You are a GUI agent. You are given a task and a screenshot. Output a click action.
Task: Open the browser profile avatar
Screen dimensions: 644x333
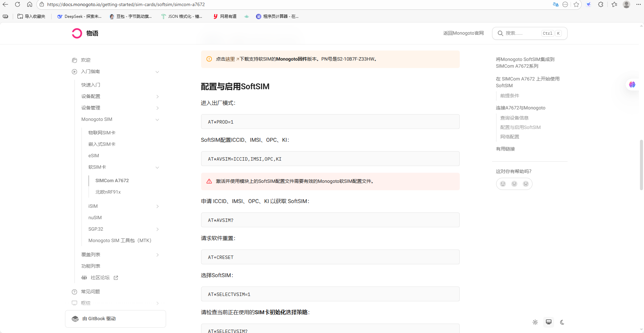(626, 4)
